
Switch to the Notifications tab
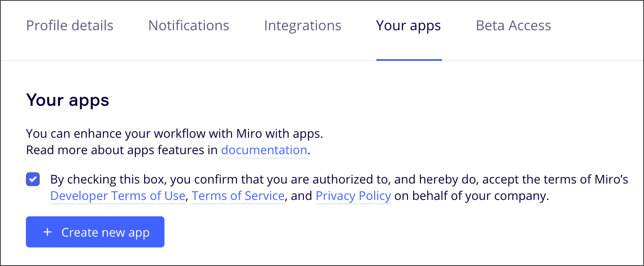click(189, 25)
